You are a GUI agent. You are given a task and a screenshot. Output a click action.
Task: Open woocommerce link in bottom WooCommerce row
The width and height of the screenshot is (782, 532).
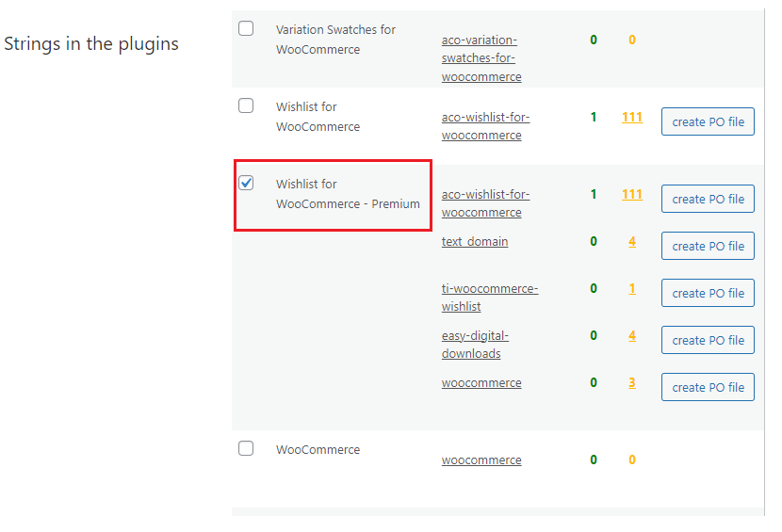click(x=481, y=460)
